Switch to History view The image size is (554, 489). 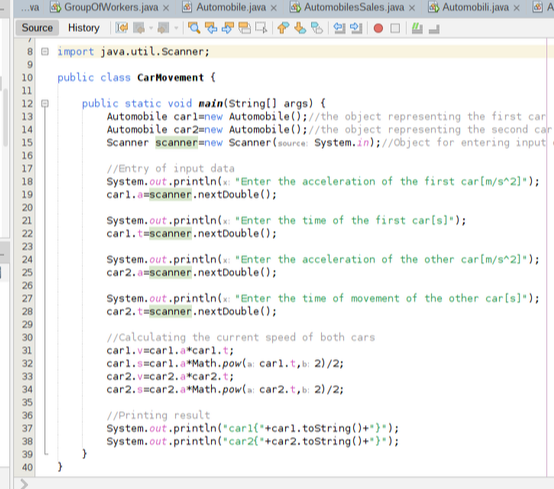(x=84, y=28)
